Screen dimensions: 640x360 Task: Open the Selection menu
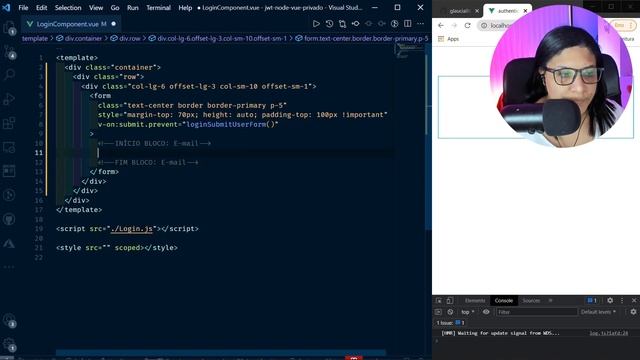tap(68, 8)
